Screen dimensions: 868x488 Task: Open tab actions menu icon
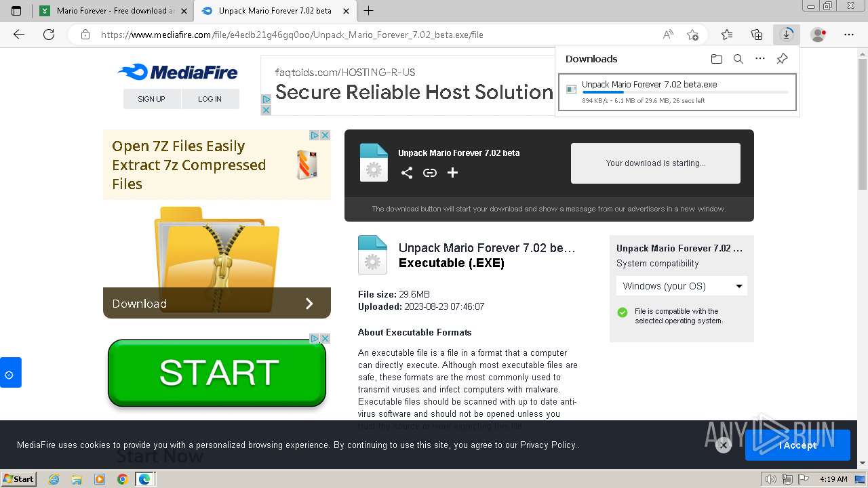coord(16,11)
